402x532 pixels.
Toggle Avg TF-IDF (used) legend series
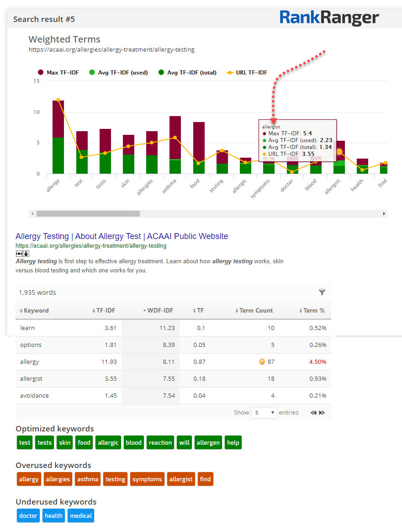[118, 72]
